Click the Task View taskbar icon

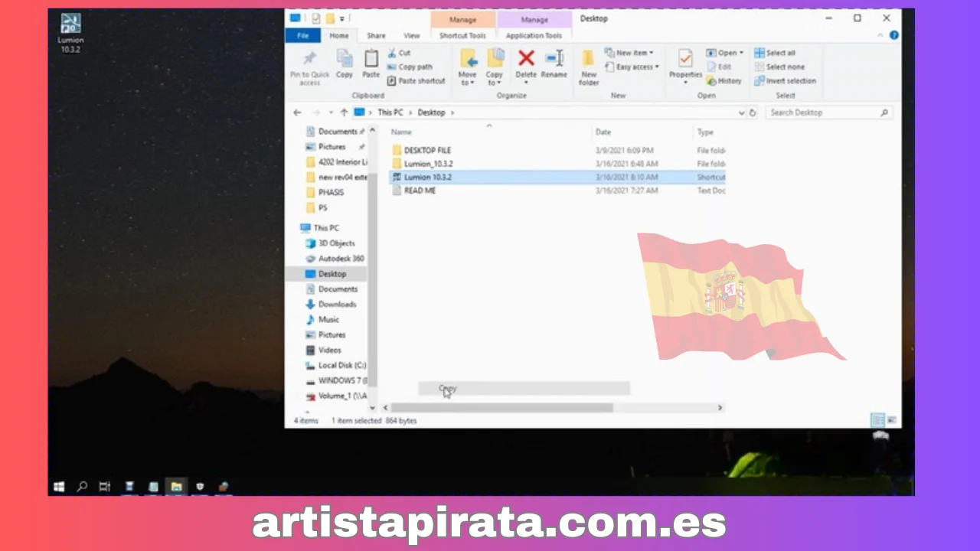(105, 486)
